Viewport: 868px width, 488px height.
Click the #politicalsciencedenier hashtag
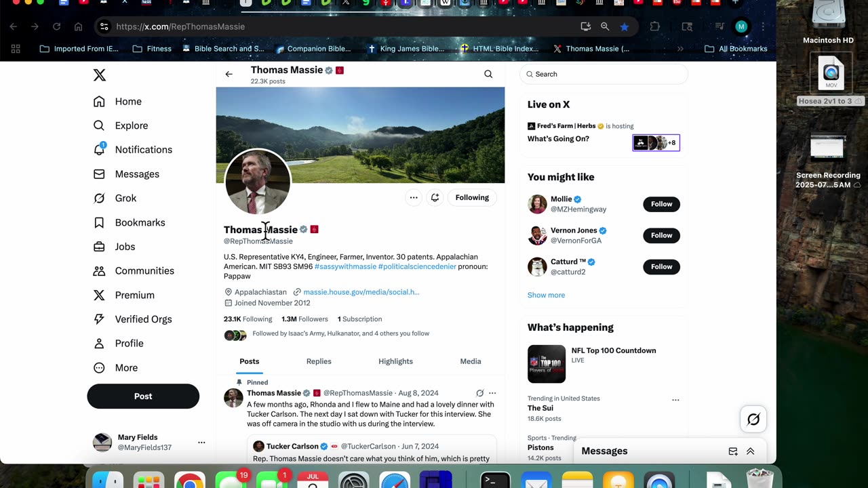pyautogui.click(x=417, y=266)
